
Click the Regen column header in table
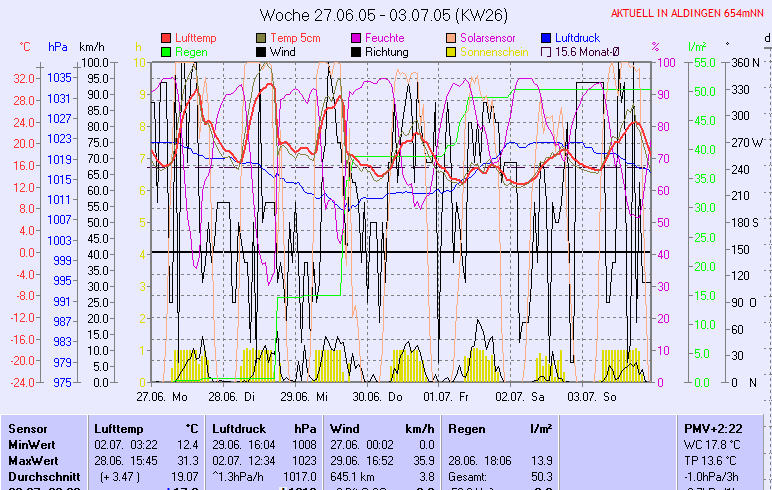(x=467, y=428)
